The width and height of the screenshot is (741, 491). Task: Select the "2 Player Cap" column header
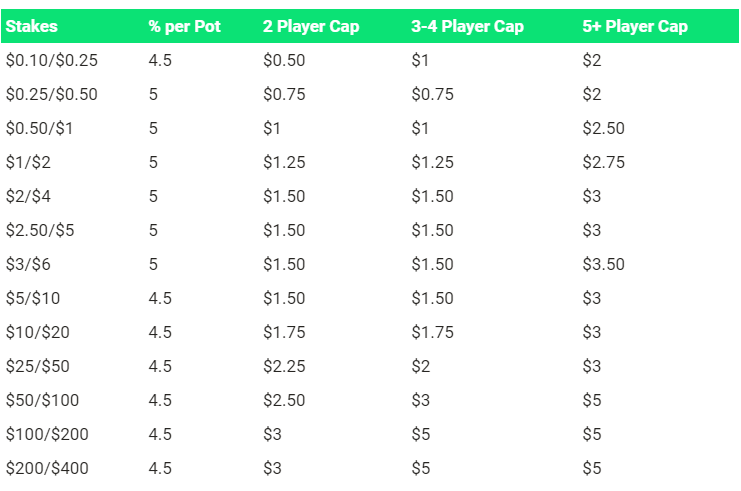click(311, 27)
